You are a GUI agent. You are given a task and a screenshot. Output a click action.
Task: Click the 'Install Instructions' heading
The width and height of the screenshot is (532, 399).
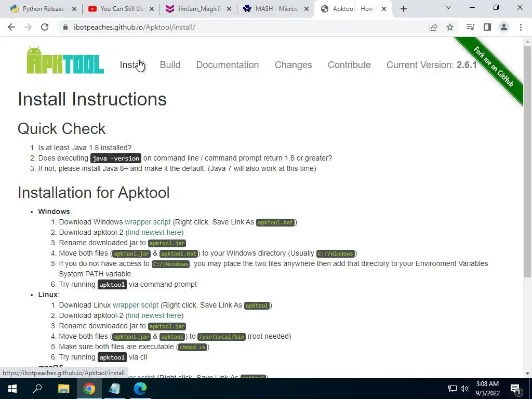(92, 99)
